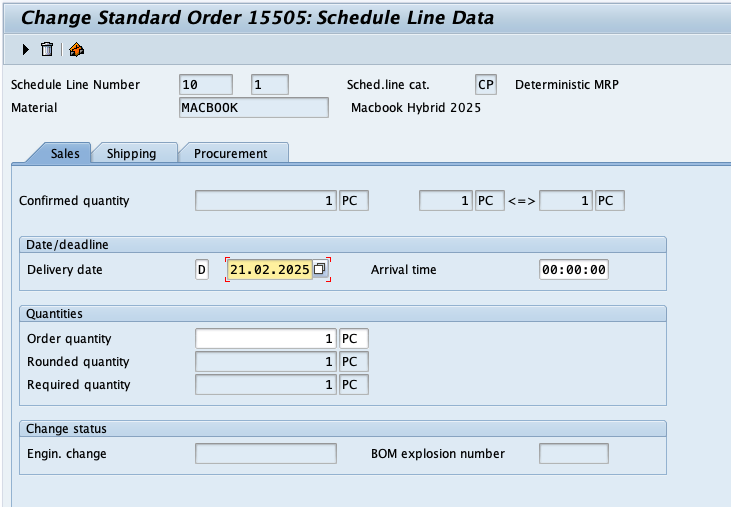Click the 'Material' label

pos(34,108)
